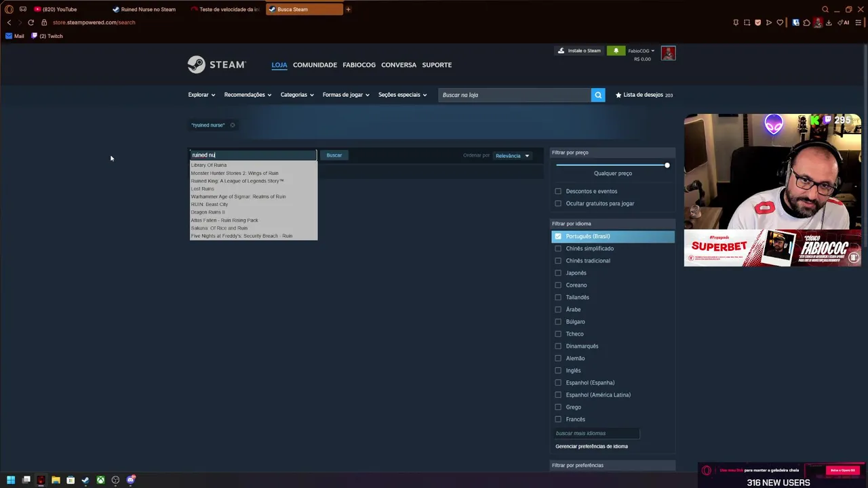Open Task View on the taskbar
The image size is (868, 488).
(26, 480)
